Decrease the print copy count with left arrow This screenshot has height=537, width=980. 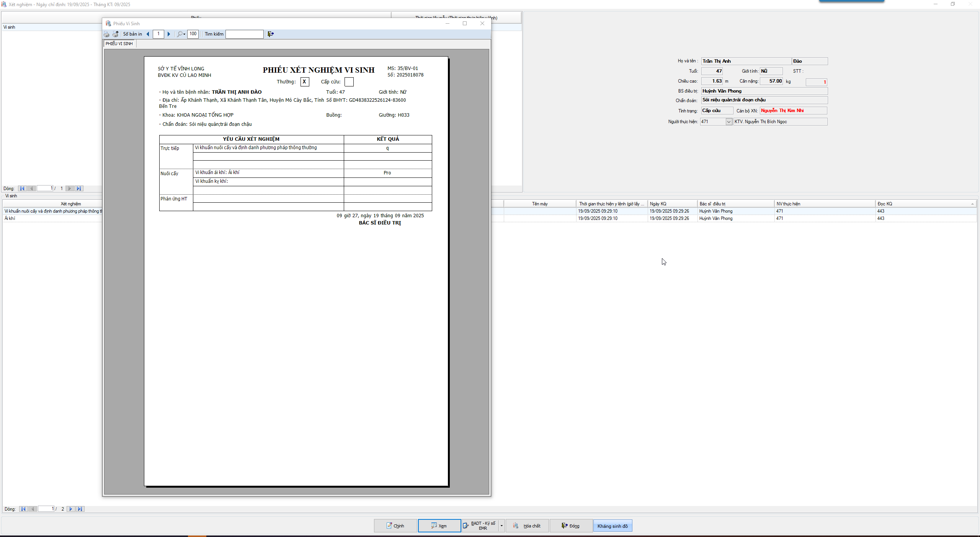(148, 34)
